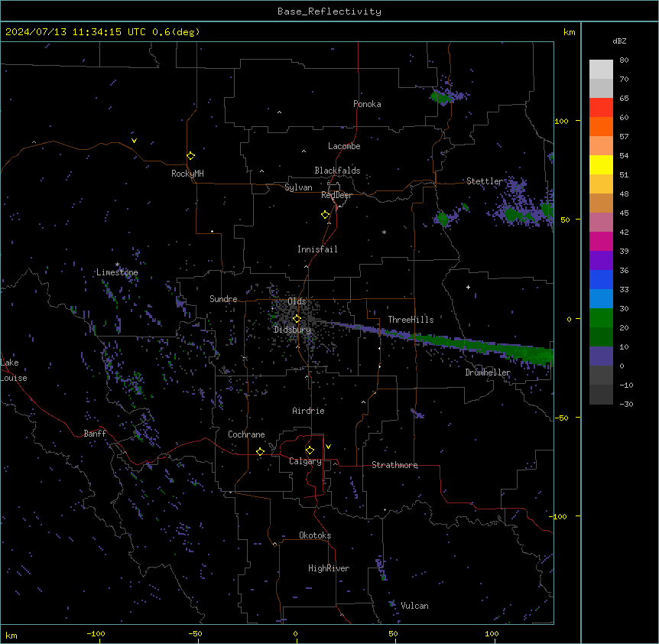Click the ThreeHills town label
This screenshot has height=644, width=659.
coord(411,320)
